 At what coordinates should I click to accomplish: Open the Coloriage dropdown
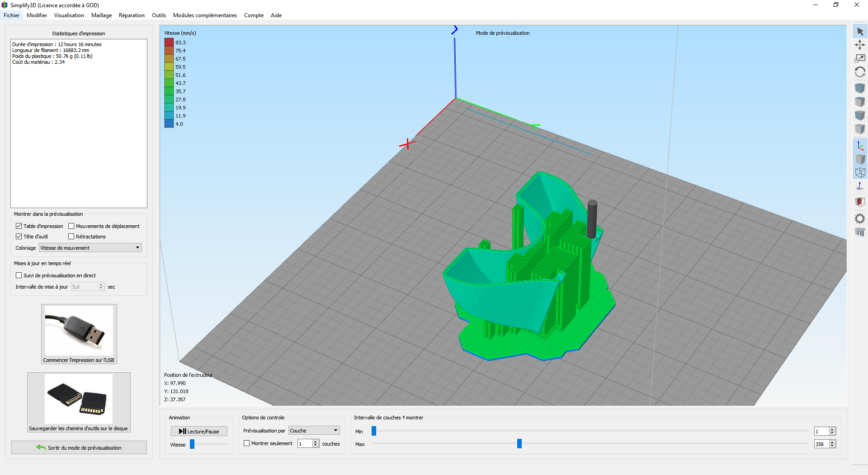point(90,248)
